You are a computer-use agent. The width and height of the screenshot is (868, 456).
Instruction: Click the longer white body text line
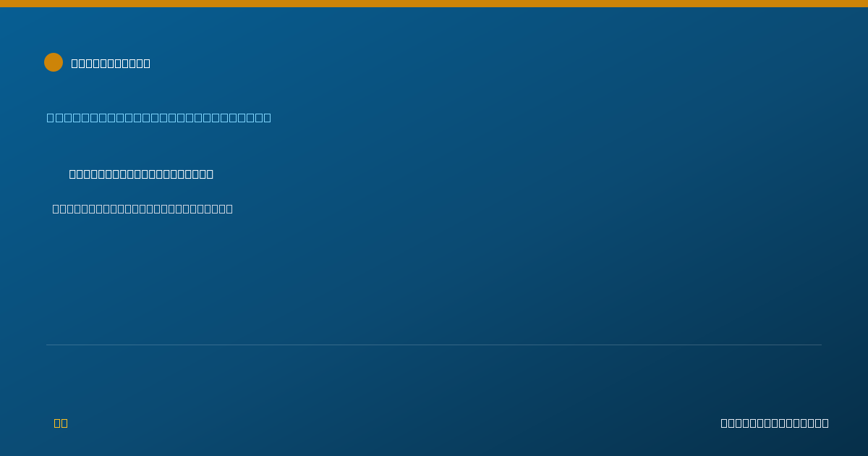142,208
